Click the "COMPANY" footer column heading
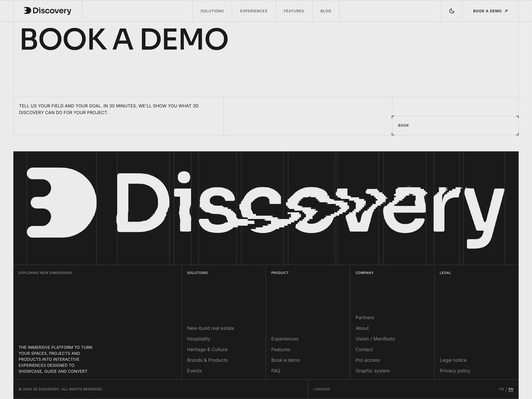This screenshot has width=532, height=399. pyautogui.click(x=364, y=273)
